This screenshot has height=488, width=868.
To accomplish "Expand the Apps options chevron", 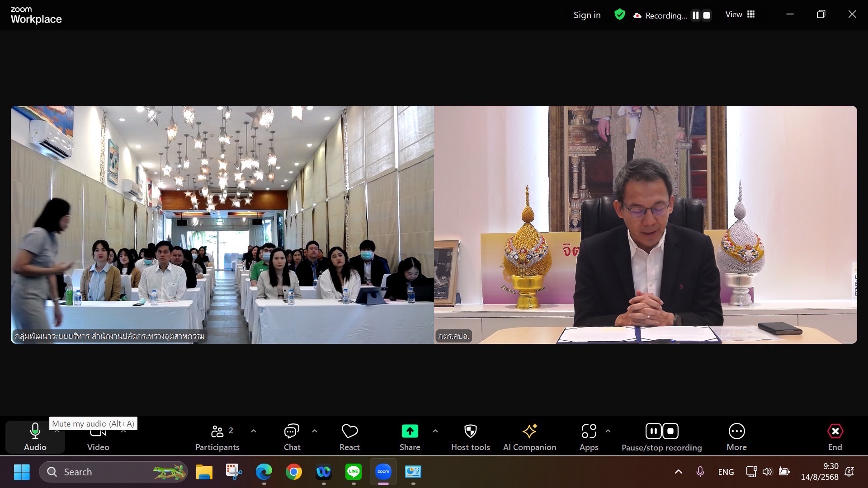I will (x=608, y=431).
